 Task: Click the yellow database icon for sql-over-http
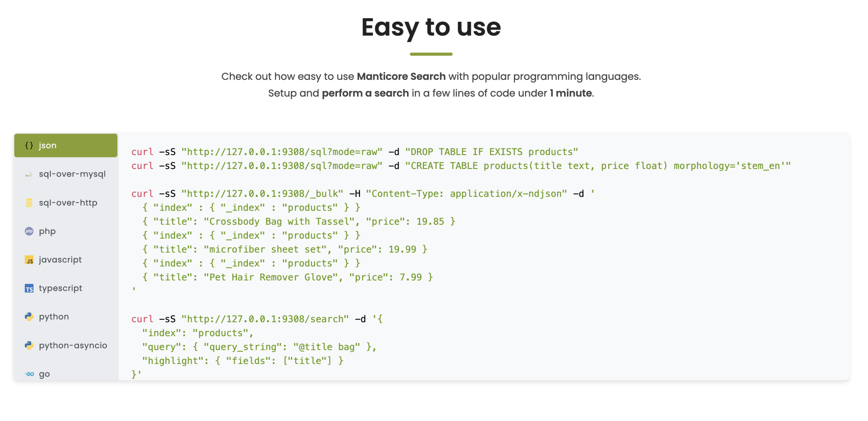click(29, 203)
